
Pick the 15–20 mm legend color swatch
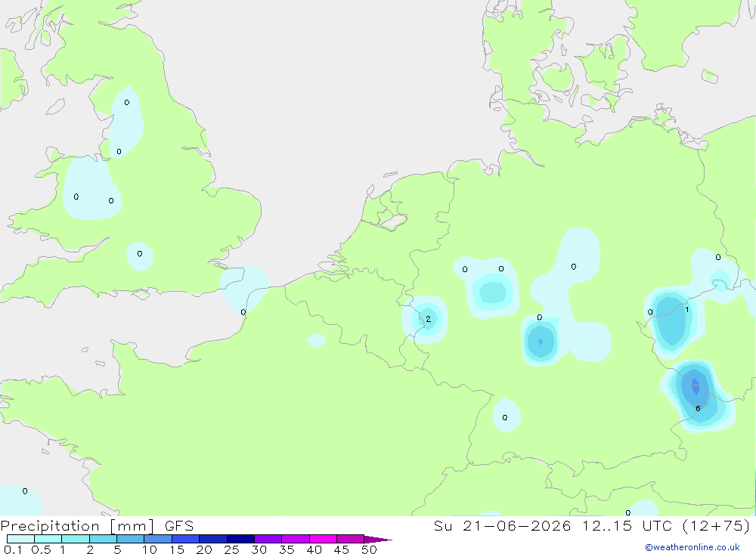click(x=186, y=539)
